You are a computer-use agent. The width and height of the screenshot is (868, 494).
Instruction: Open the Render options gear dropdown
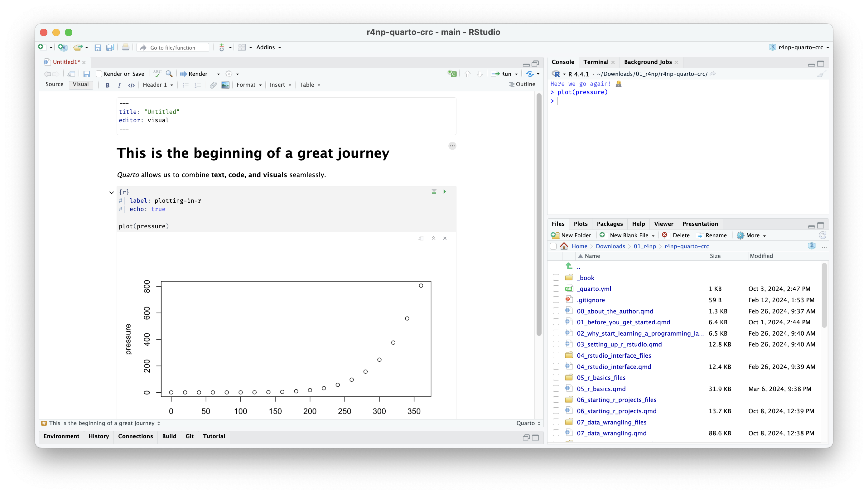(x=232, y=74)
